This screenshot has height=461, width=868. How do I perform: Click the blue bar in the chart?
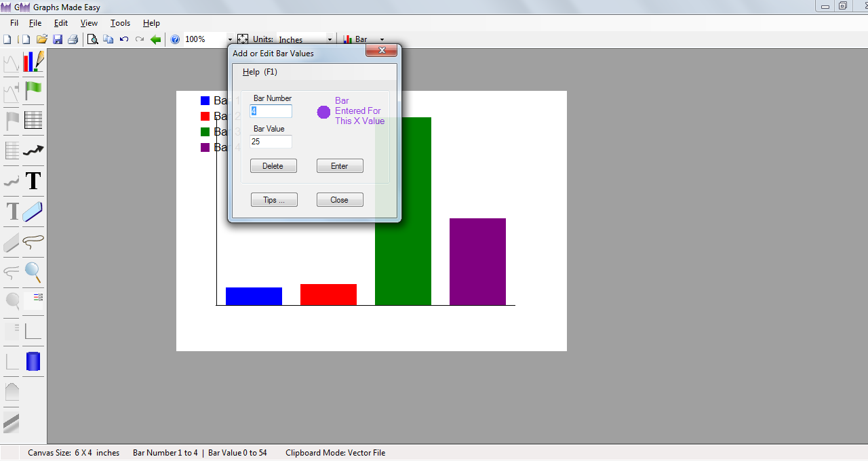(254, 296)
